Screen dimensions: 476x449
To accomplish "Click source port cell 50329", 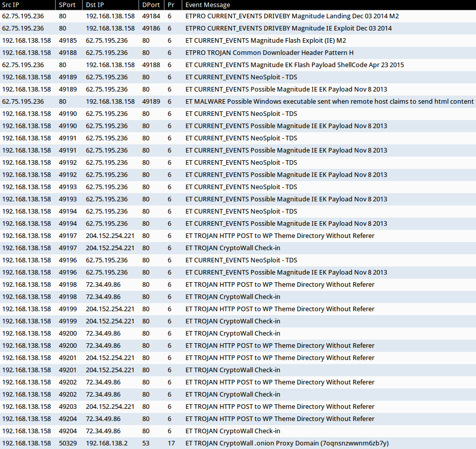I will click(68, 443).
